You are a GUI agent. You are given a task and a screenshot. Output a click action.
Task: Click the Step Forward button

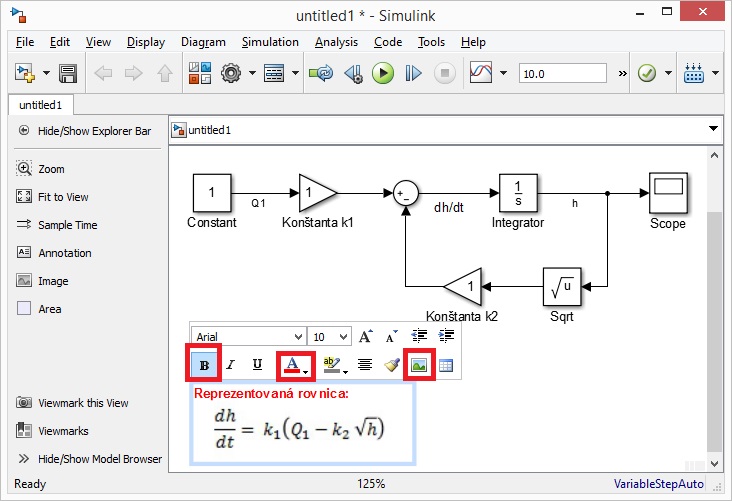coord(413,73)
